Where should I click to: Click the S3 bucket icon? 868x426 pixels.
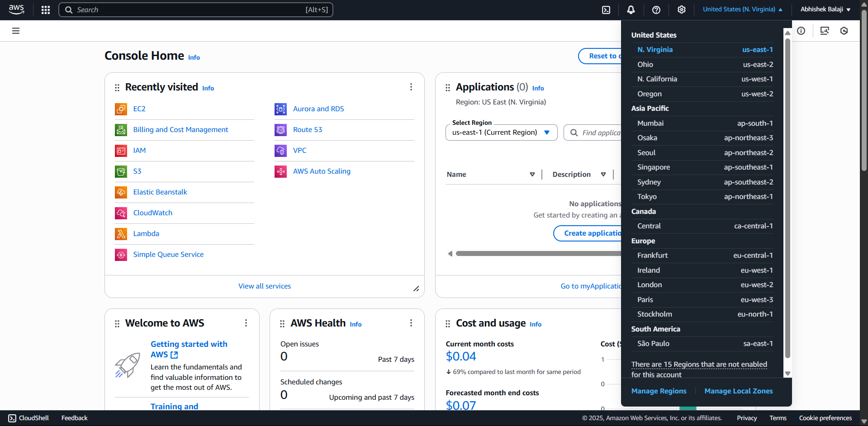(x=121, y=171)
